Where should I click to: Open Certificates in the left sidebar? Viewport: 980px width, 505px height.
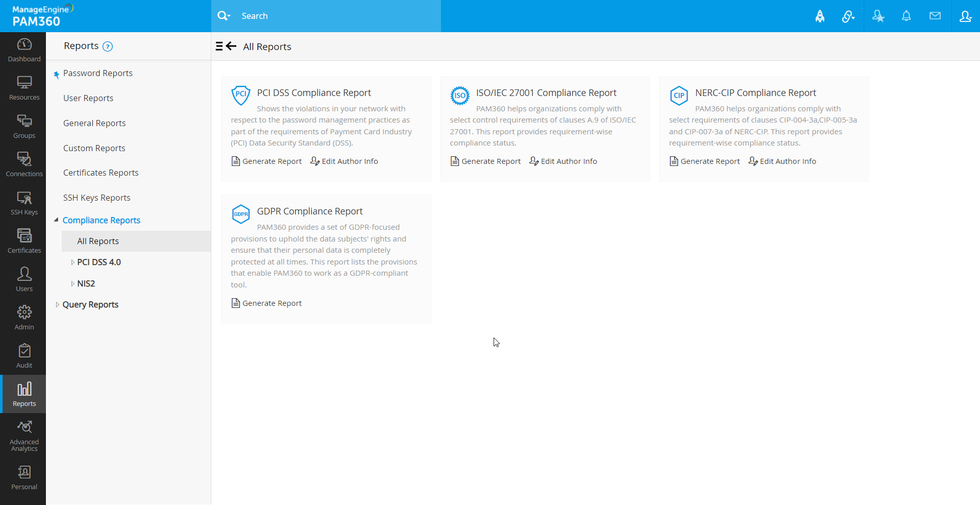[x=24, y=242]
